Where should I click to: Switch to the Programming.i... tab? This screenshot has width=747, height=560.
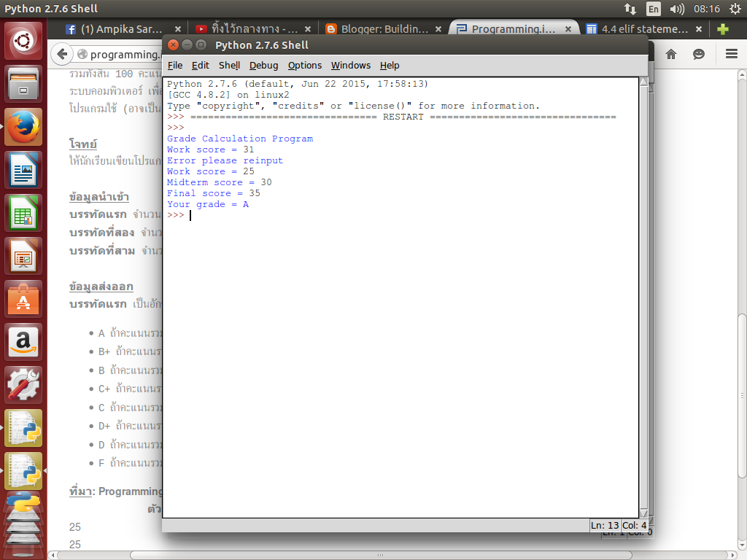[513, 29]
